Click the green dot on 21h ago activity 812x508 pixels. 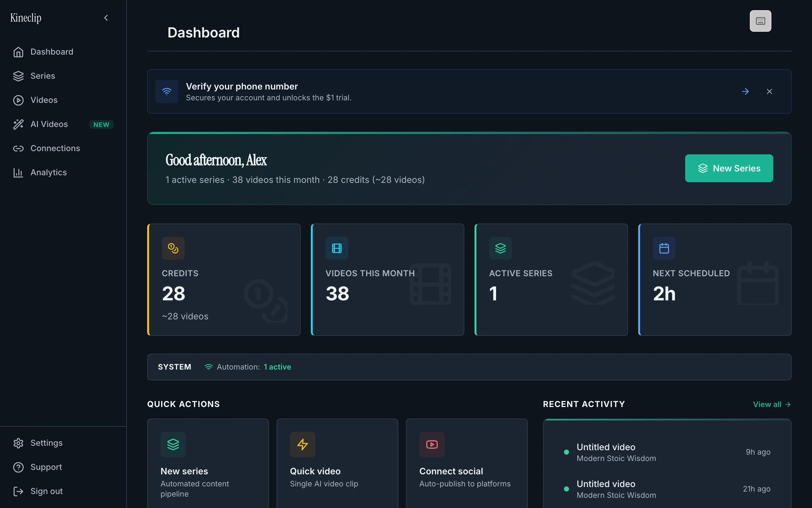[x=566, y=489]
